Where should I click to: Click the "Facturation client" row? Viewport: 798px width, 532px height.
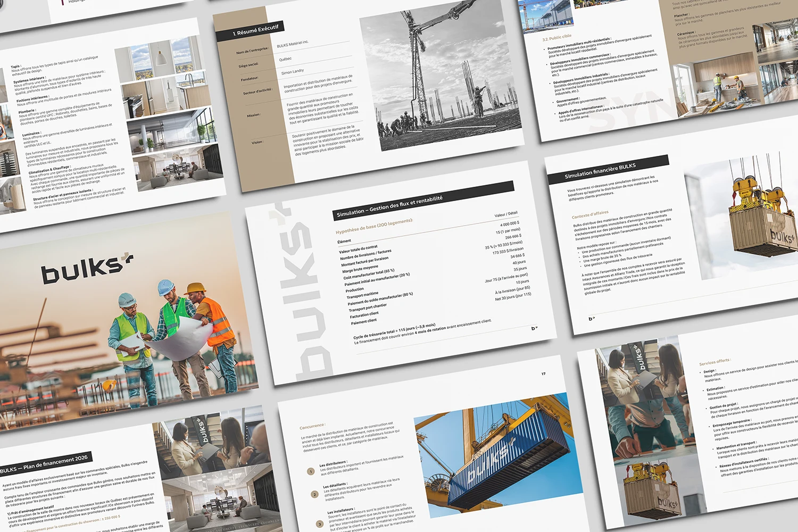[364, 315]
